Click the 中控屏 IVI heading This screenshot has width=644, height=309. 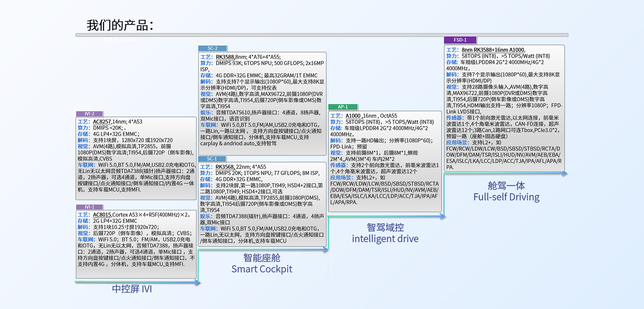[132, 289]
